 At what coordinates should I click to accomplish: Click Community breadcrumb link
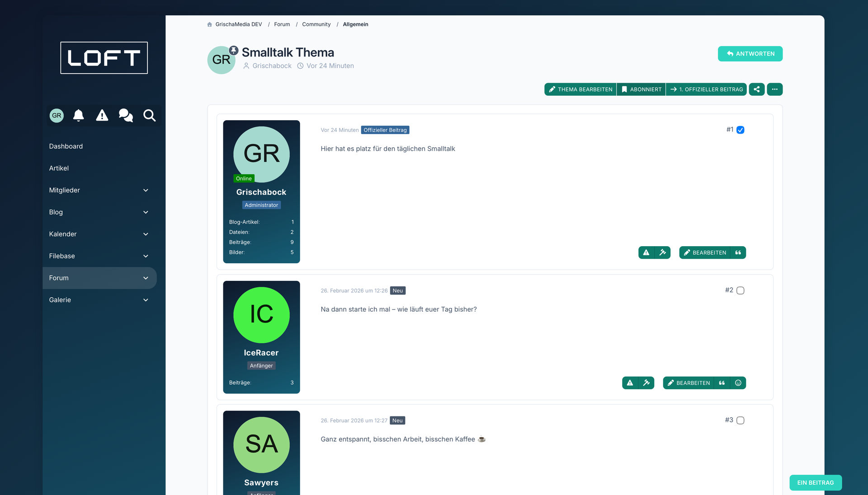tap(316, 24)
